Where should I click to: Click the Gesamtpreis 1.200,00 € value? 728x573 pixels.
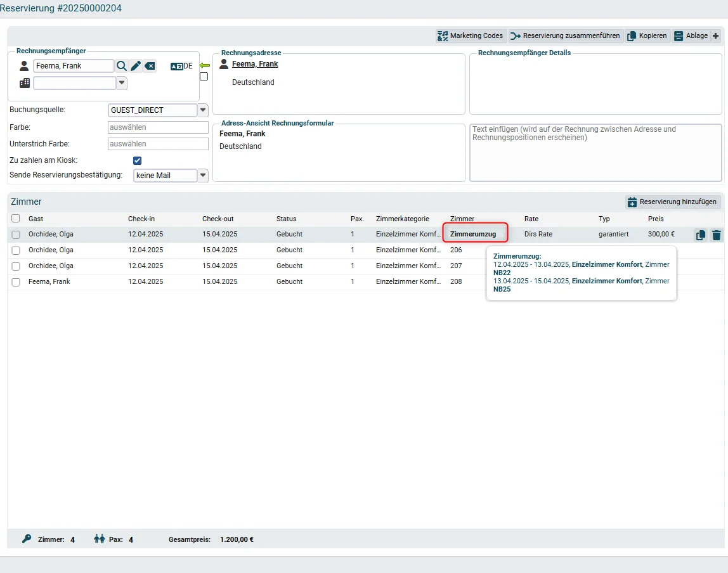point(237,539)
